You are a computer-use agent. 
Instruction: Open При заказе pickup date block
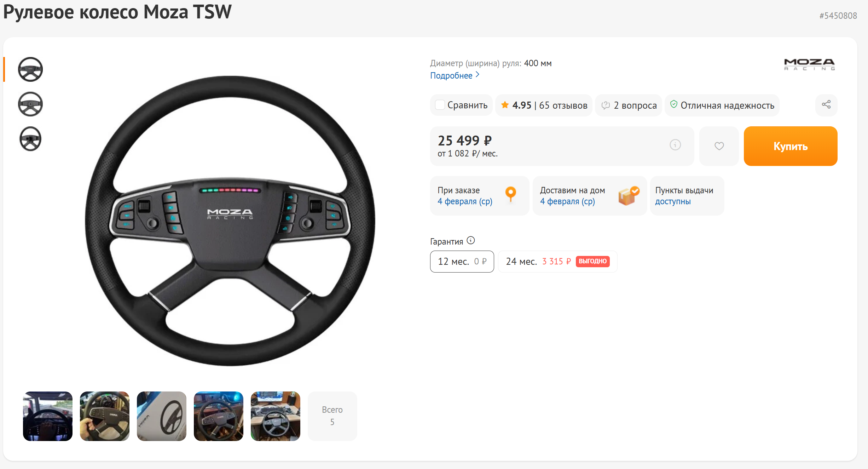pyautogui.click(x=479, y=196)
